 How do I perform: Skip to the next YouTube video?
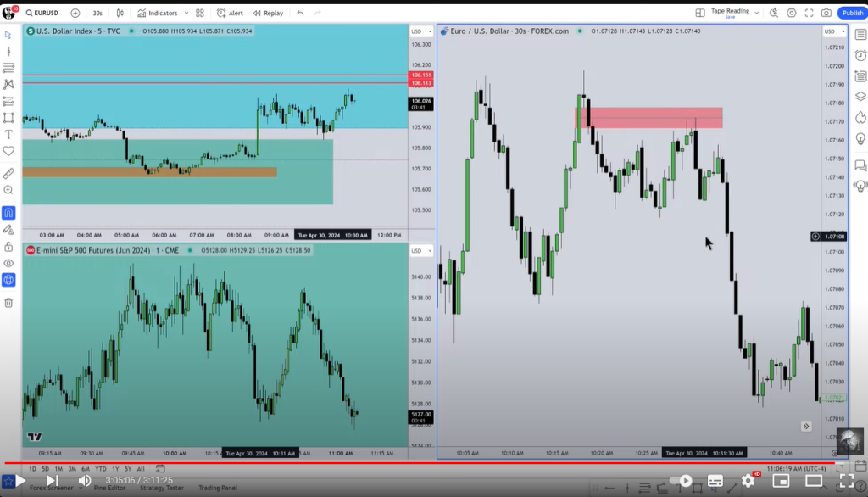[52, 480]
